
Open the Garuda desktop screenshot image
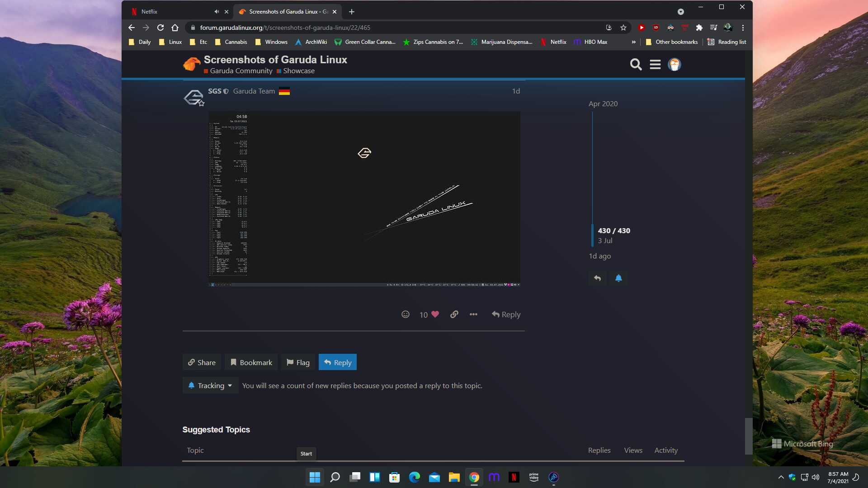[x=364, y=199]
